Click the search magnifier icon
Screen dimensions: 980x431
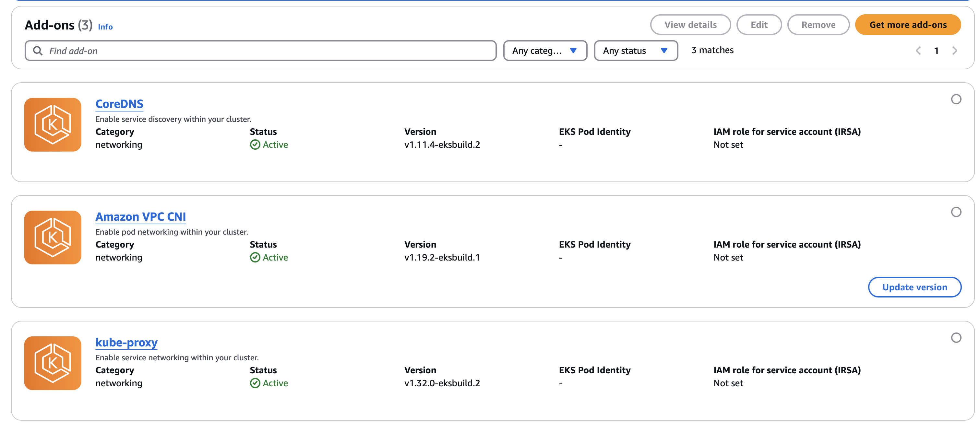pyautogui.click(x=38, y=51)
